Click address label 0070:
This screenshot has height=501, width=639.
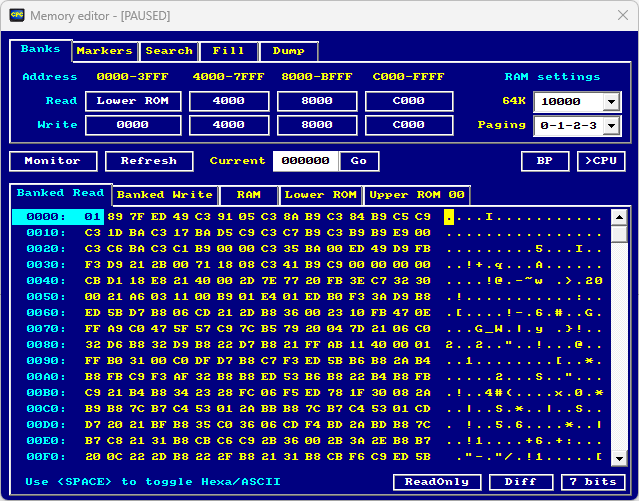pos(46,329)
